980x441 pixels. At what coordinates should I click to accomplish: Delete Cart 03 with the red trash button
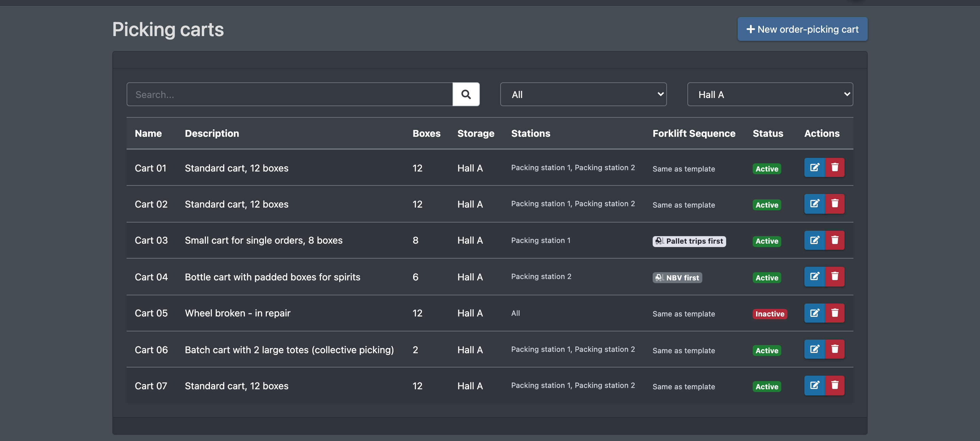tap(835, 240)
